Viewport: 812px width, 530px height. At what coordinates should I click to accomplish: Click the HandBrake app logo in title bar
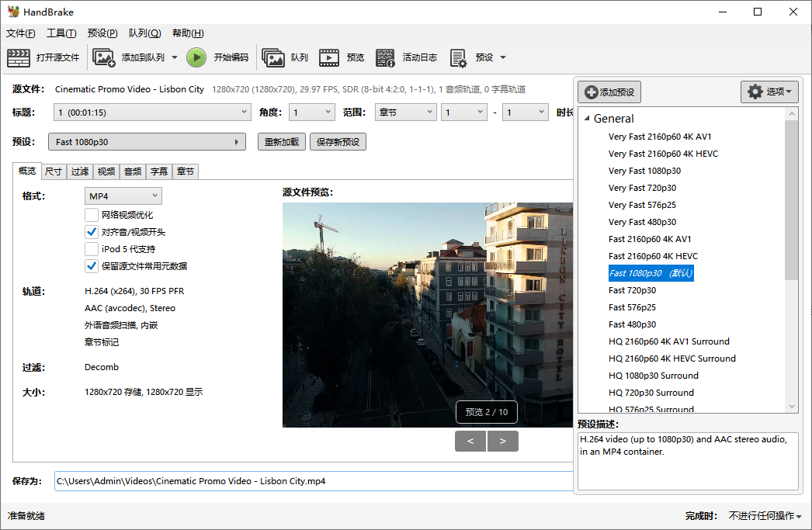pos(13,12)
